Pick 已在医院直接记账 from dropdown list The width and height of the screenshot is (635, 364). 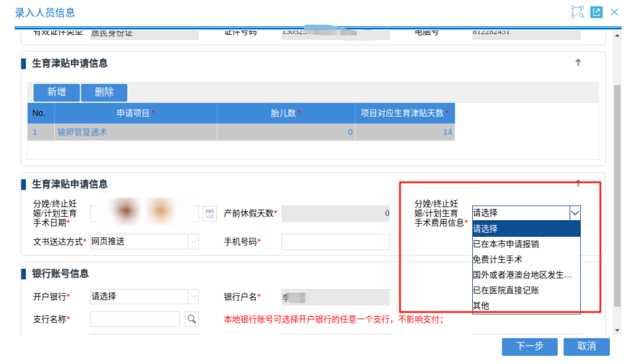tap(506, 290)
